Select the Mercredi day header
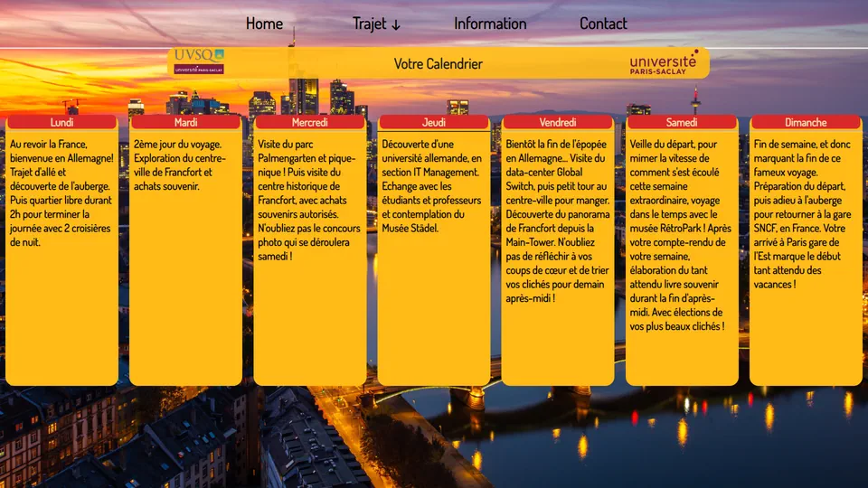Image resolution: width=868 pixels, height=488 pixels. [x=310, y=122]
